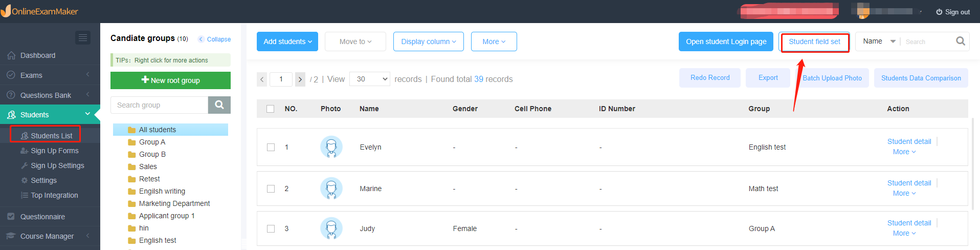
Task: Click Evelyn's avatar photo
Action: 331,147
